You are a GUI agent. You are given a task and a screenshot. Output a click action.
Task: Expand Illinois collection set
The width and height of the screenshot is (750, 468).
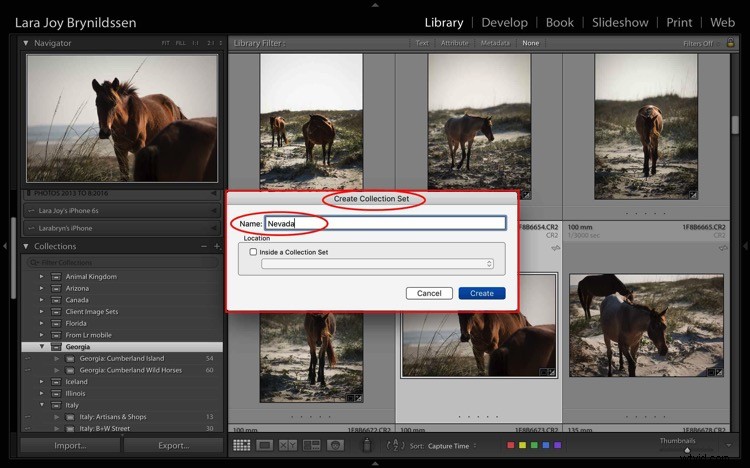42,393
